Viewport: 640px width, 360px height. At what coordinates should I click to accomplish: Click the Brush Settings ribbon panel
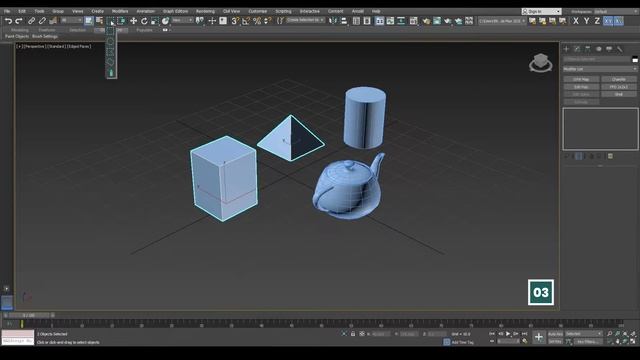(45, 36)
